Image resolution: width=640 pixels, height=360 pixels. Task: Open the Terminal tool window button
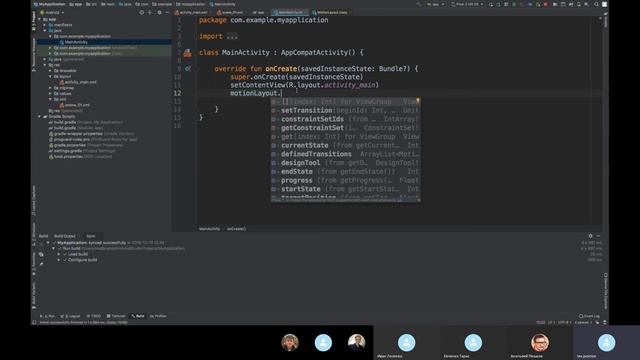pos(116,316)
